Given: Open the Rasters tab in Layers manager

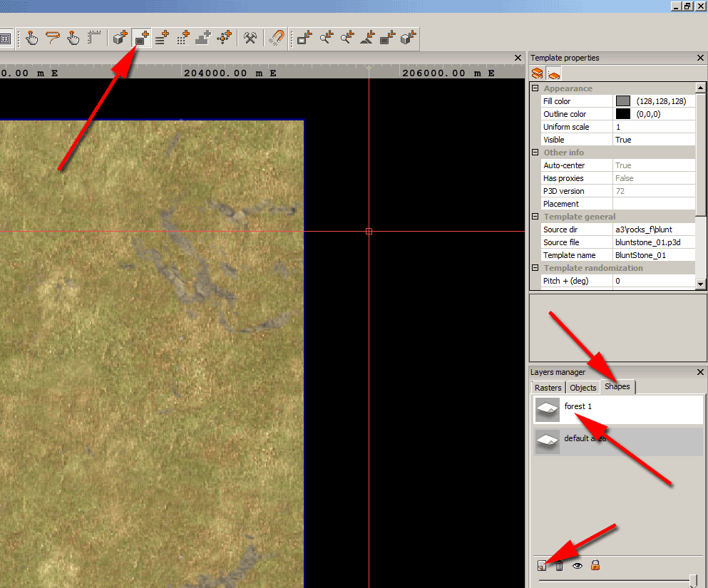Looking at the screenshot, I should click(x=548, y=387).
